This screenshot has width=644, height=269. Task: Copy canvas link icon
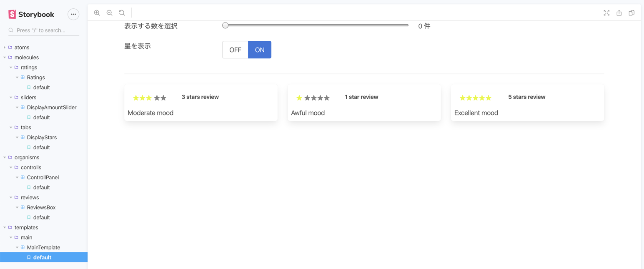(631, 13)
